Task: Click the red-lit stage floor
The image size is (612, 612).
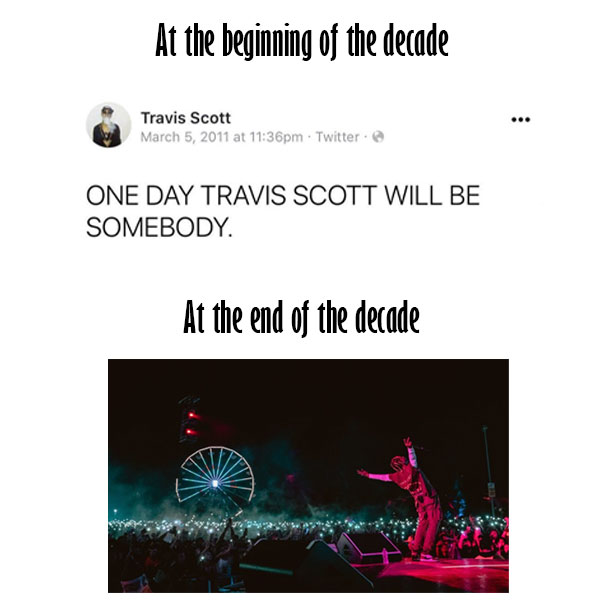Action: point(441,574)
